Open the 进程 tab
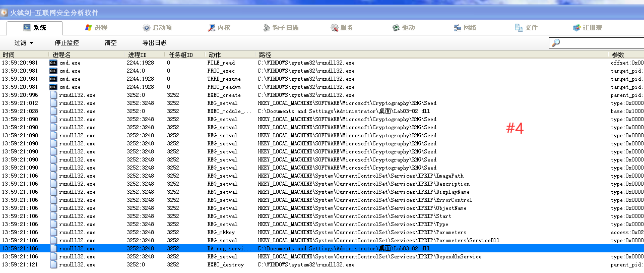 (96, 28)
